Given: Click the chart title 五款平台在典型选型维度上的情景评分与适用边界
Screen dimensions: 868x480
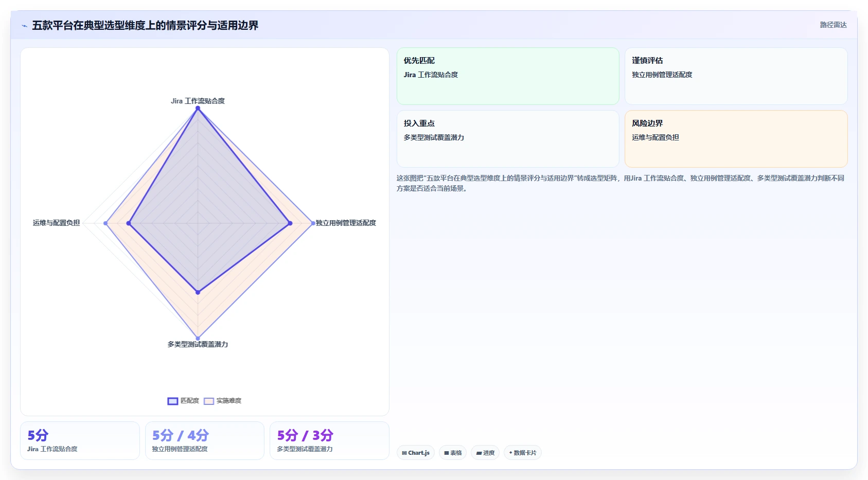Looking at the screenshot, I should (145, 25).
